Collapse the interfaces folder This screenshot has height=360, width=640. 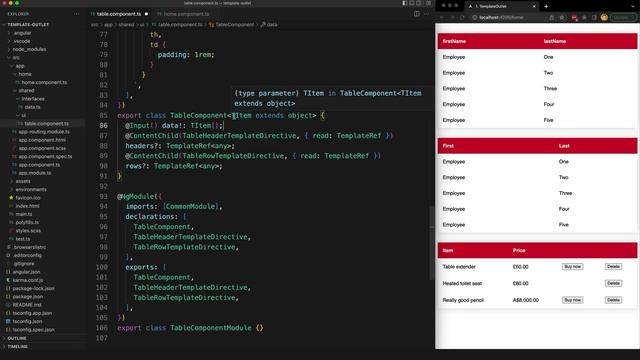[33, 99]
